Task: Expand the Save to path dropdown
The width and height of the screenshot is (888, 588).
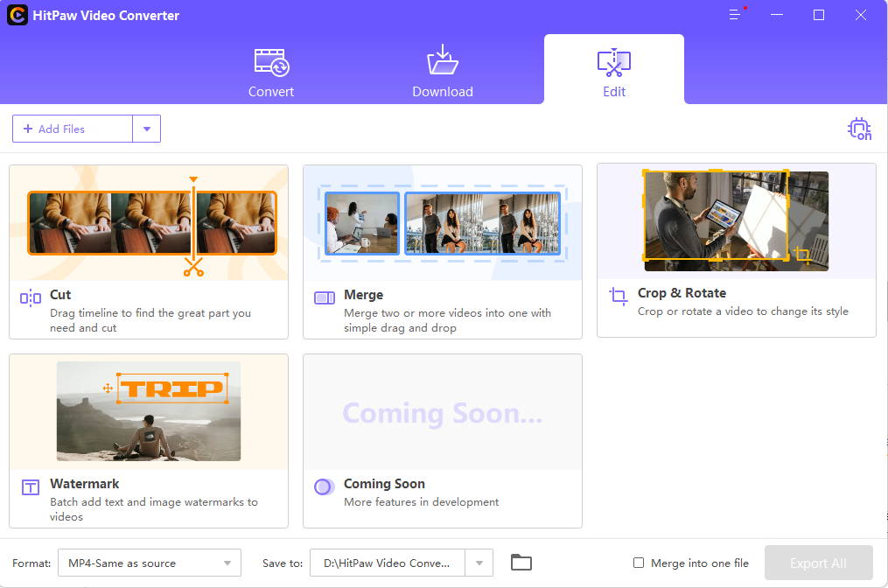Action: 479,563
